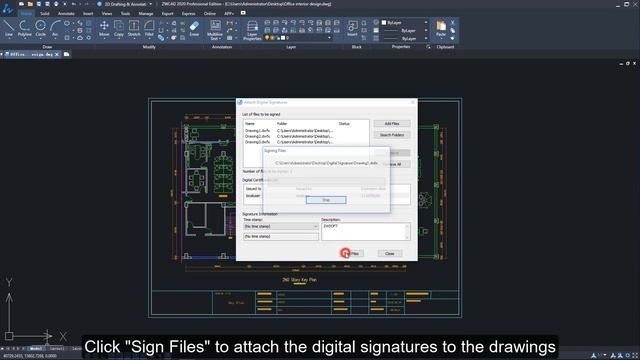Click the white layer color square in layer list

point(283,38)
